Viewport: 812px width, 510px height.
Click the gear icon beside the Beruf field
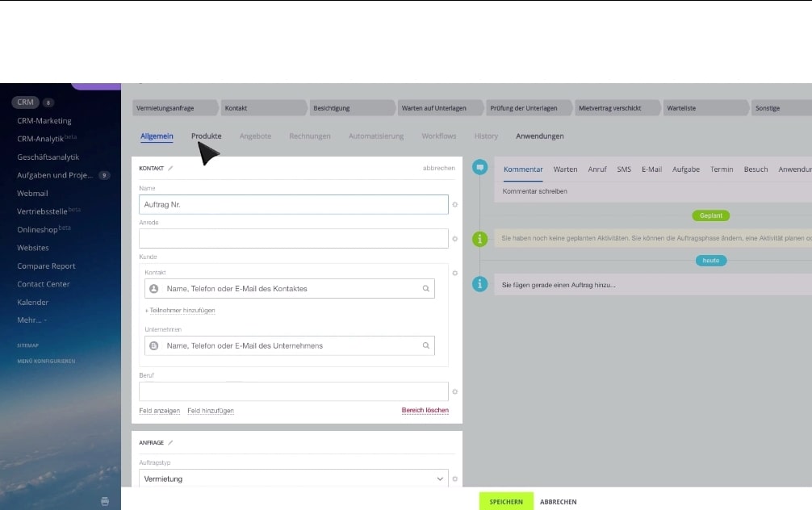455,391
